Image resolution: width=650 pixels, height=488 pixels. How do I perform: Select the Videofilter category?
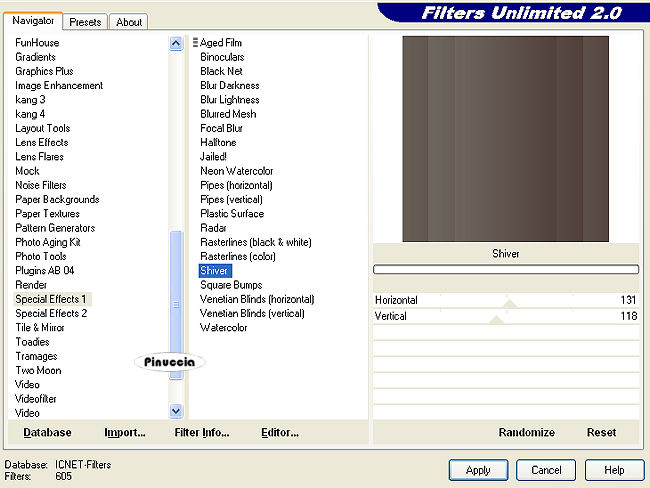pos(36,399)
